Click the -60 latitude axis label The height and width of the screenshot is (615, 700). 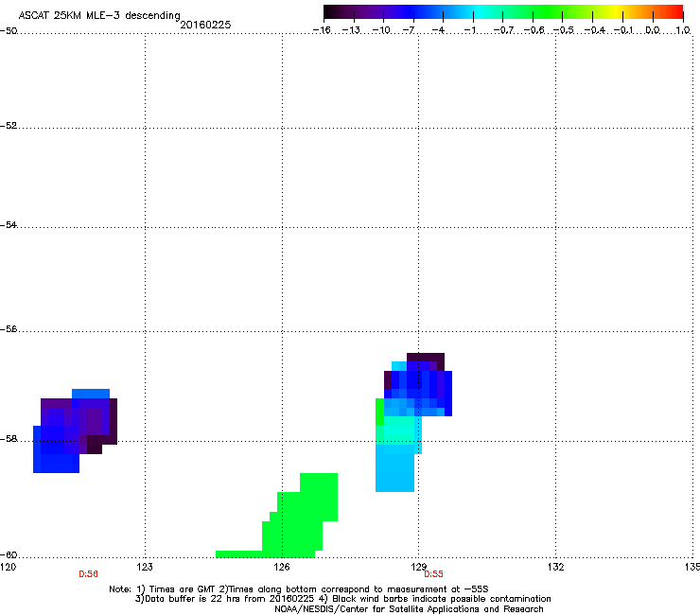click(9, 554)
